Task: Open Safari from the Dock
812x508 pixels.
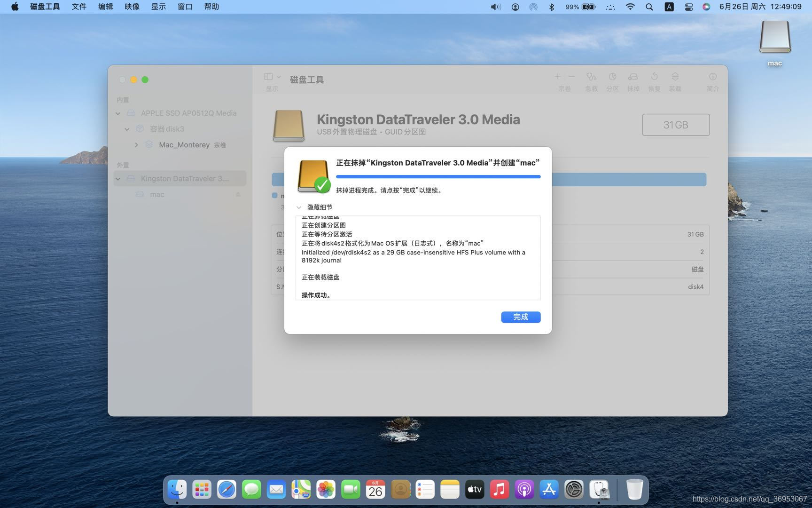Action: point(226,490)
